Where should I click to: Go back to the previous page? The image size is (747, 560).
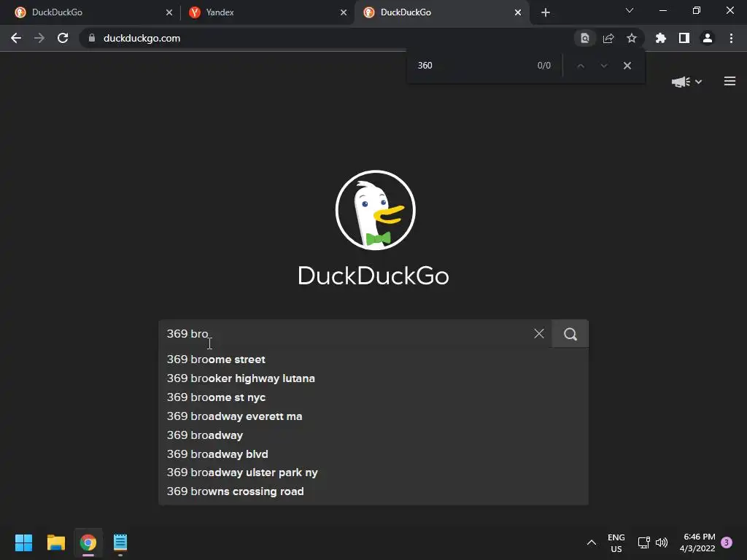coord(16,38)
